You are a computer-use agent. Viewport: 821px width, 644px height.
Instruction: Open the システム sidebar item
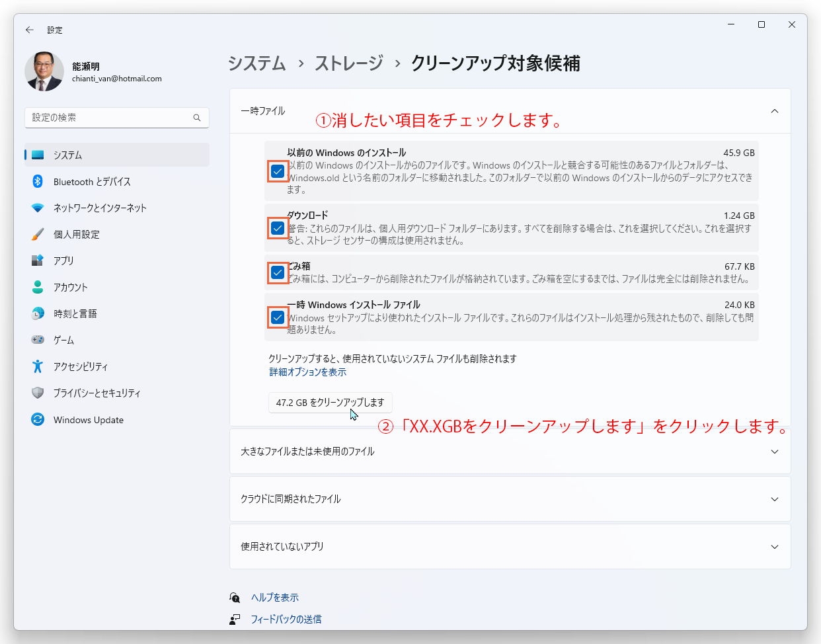(x=117, y=155)
